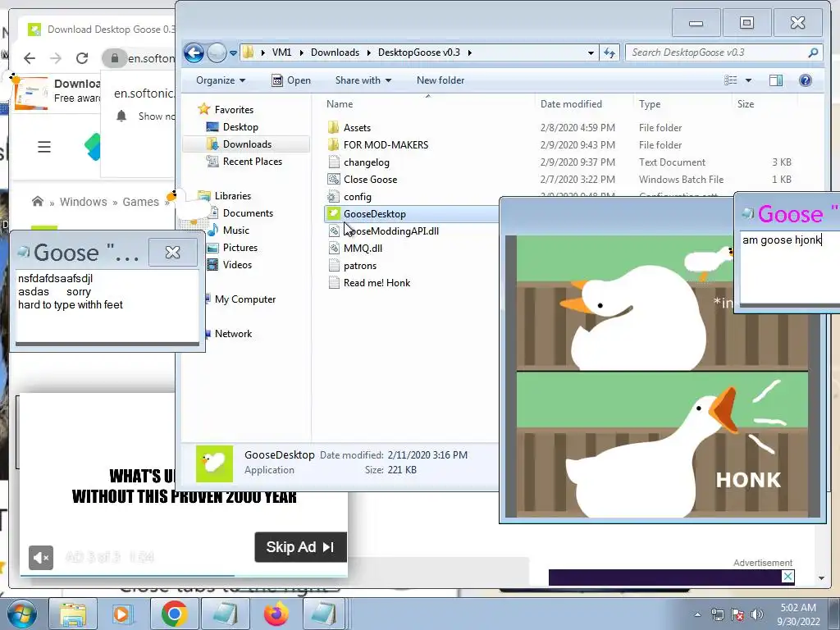Open the Windows Start menu
840x630 pixels.
(x=21, y=614)
